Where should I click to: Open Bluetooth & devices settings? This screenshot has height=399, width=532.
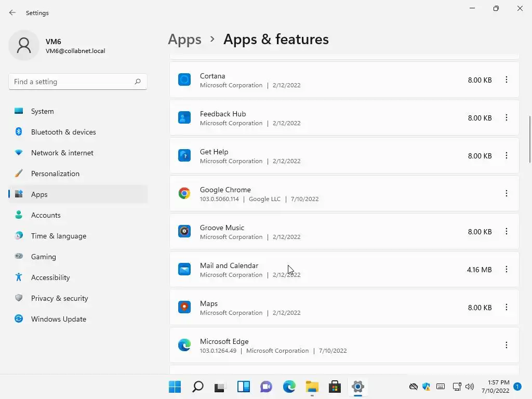pos(78,132)
